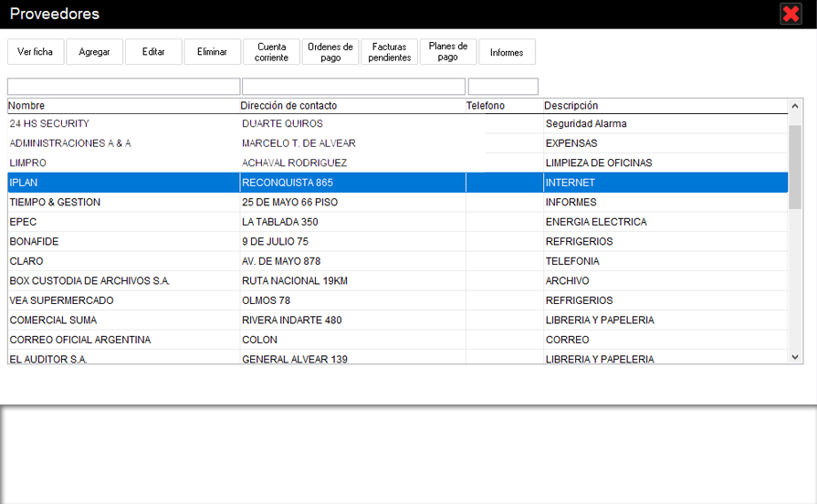
Task: Click the Ver ficha button
Action: tap(36, 52)
